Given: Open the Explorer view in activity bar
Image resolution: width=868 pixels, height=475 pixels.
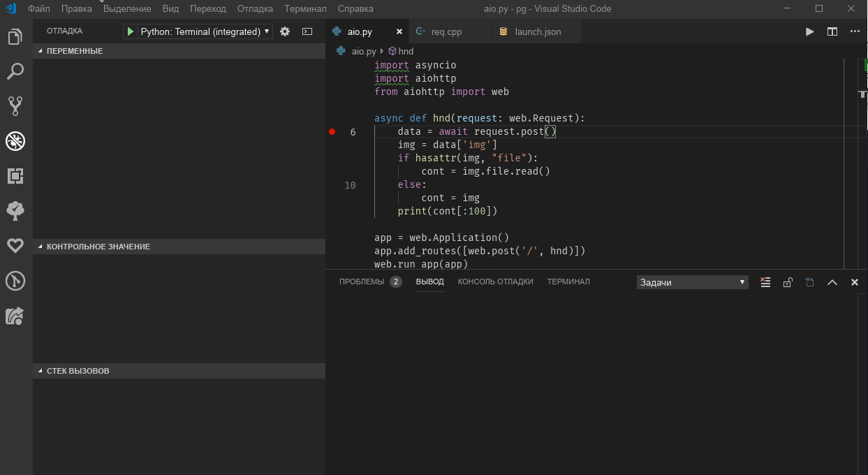Looking at the screenshot, I should 15,37.
